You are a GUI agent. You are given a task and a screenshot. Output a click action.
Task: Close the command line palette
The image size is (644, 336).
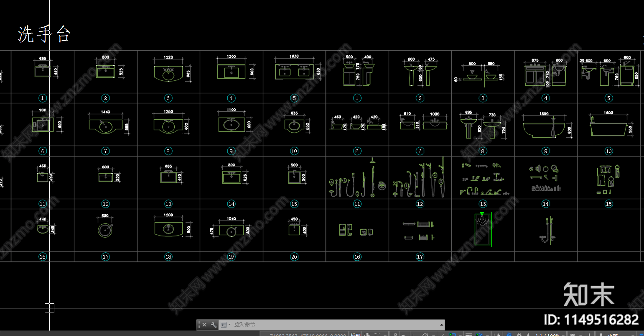[x=204, y=325]
